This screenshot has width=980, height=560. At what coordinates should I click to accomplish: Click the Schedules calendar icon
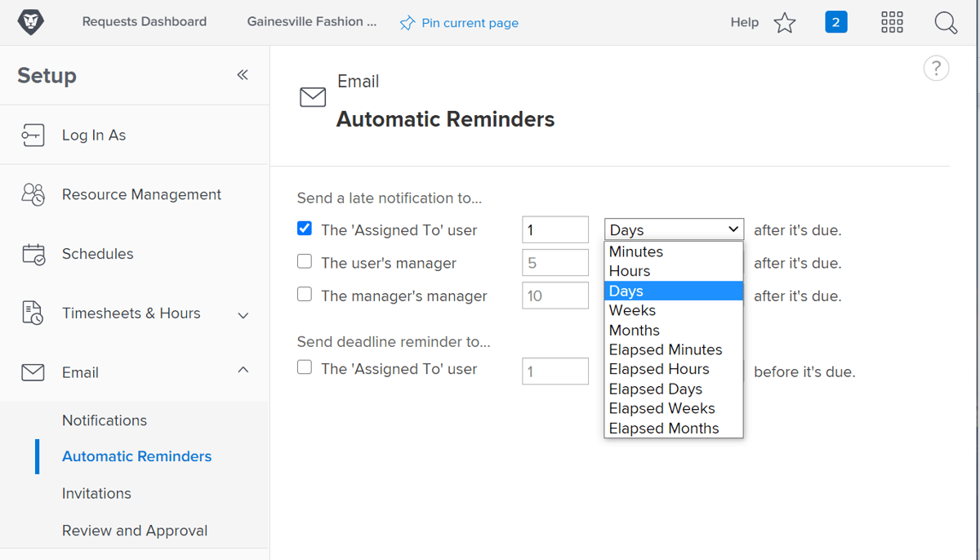click(x=33, y=254)
